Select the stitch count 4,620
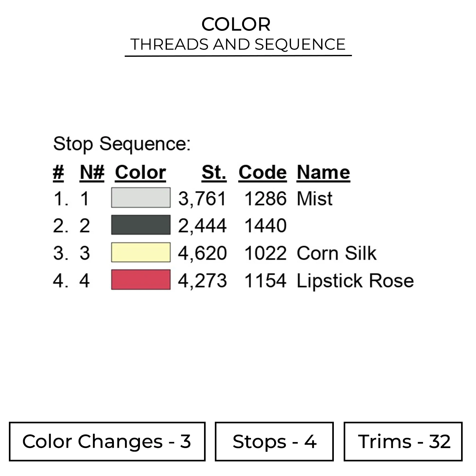Image resolution: width=476 pixels, height=476 pixels. (202, 253)
